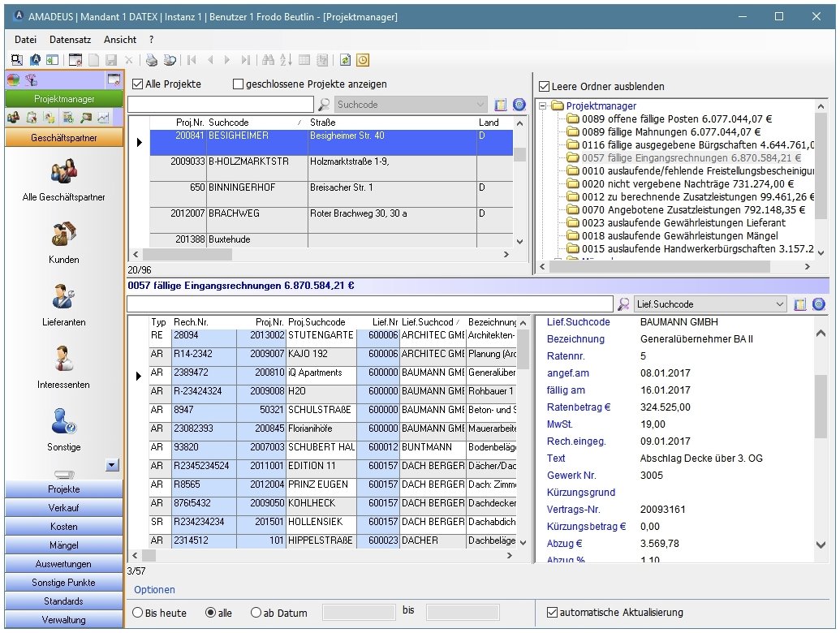840x633 pixels.
Task: Open the Kunden business partner icon
Action: tap(64, 235)
